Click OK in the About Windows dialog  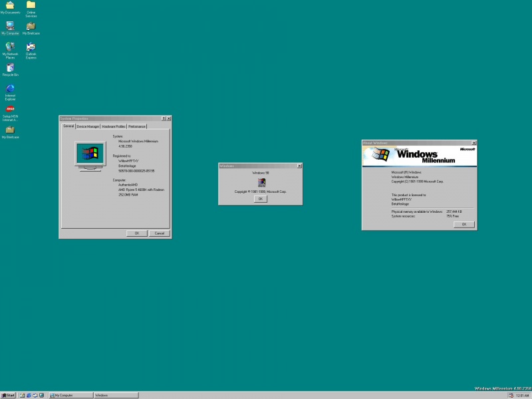point(464,224)
